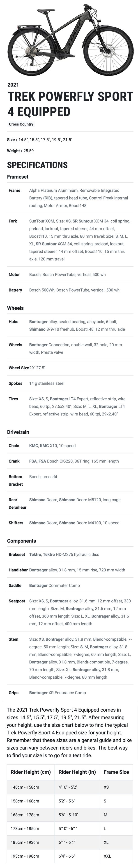Click the Bontrager link in Hubs row
The height and width of the screenshot is (868, 138).
pyautogui.click(x=38, y=322)
